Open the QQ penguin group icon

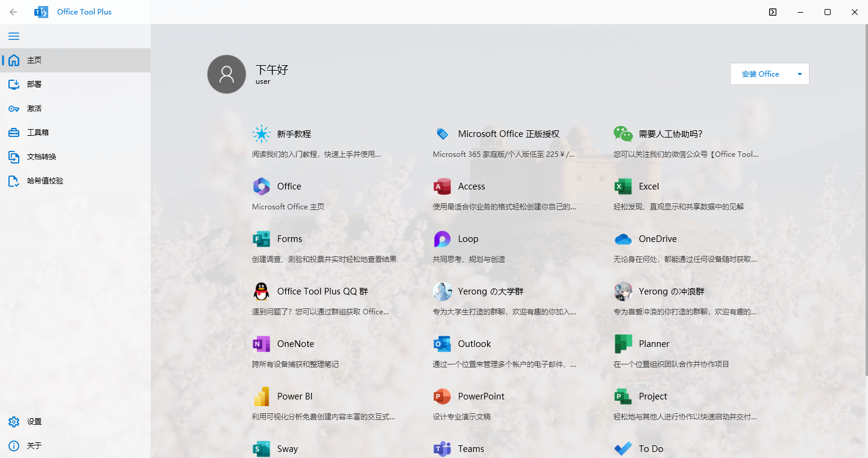point(261,291)
